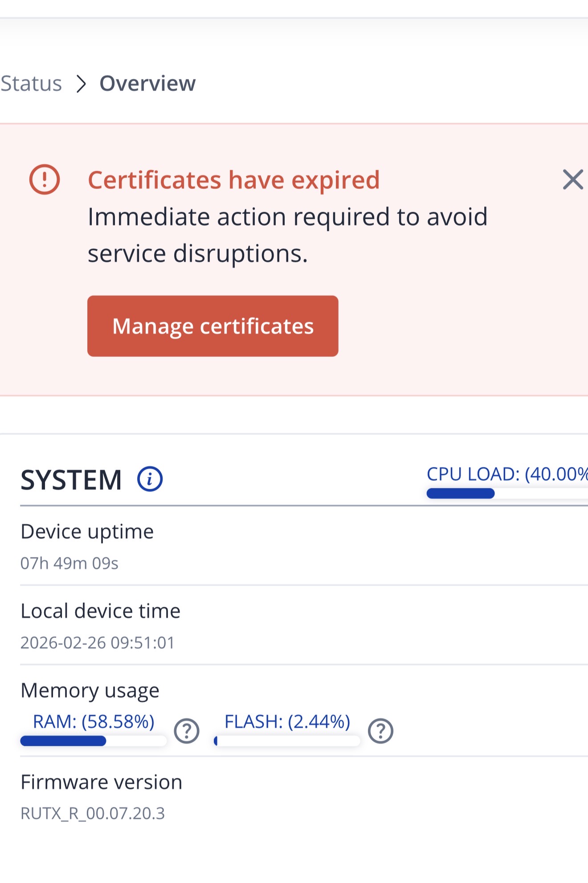Open help icon next to RAM usage
This screenshot has width=588, height=883.
186,731
